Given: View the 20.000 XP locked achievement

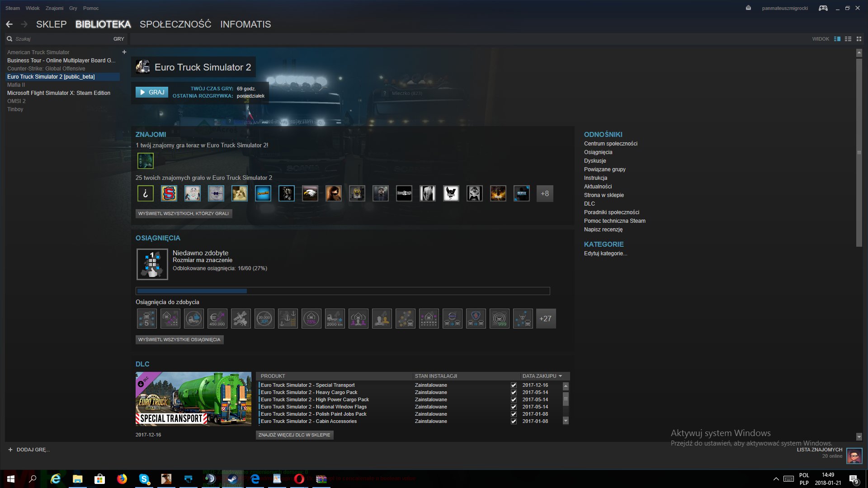Looking at the screenshot, I should pyautogui.click(x=264, y=319).
